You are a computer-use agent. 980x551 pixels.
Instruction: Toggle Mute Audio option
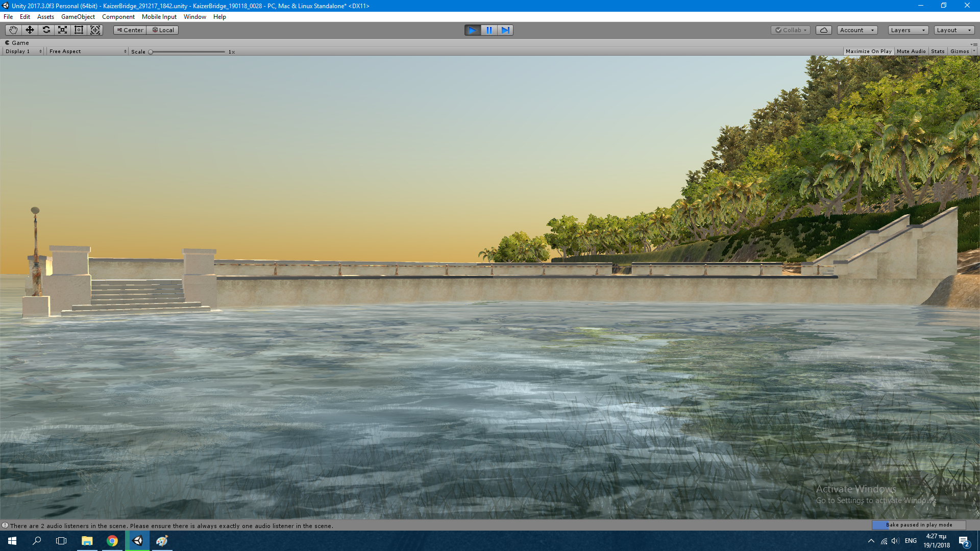click(x=911, y=52)
